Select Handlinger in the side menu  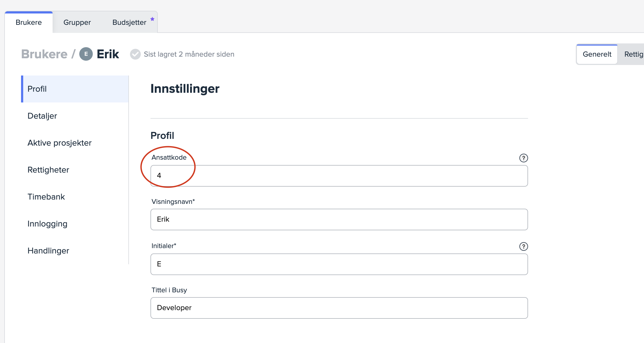[x=48, y=251]
